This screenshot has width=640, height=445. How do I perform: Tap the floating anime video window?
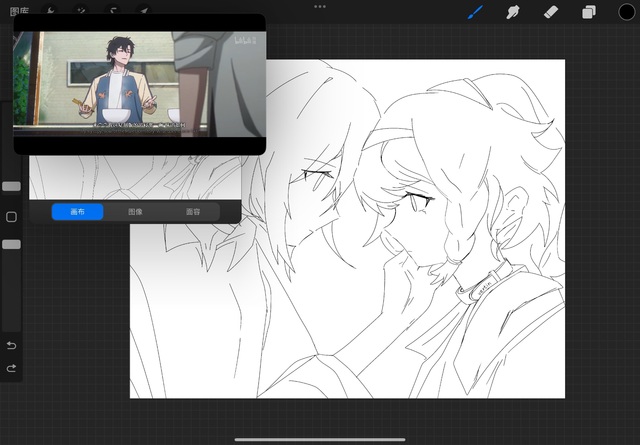(x=140, y=84)
